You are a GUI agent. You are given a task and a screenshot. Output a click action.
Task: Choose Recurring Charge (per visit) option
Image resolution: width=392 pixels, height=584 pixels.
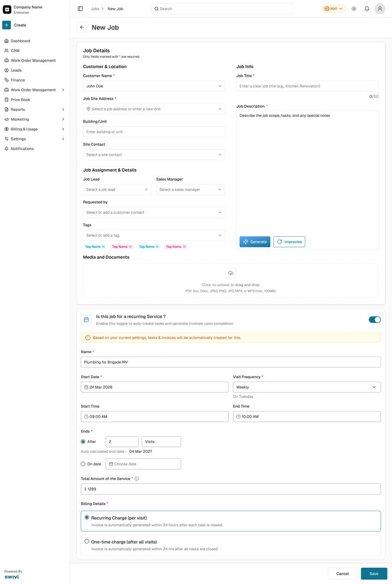pyautogui.click(x=231, y=521)
